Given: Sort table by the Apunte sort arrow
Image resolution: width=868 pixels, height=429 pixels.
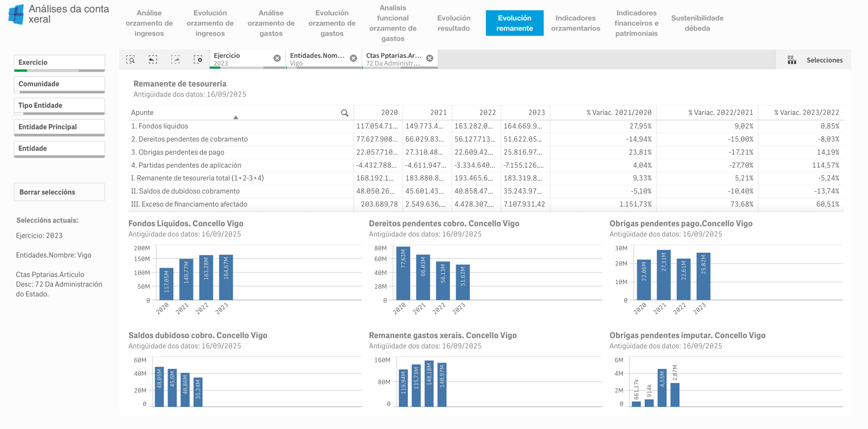Looking at the screenshot, I should pyautogui.click(x=236, y=117).
